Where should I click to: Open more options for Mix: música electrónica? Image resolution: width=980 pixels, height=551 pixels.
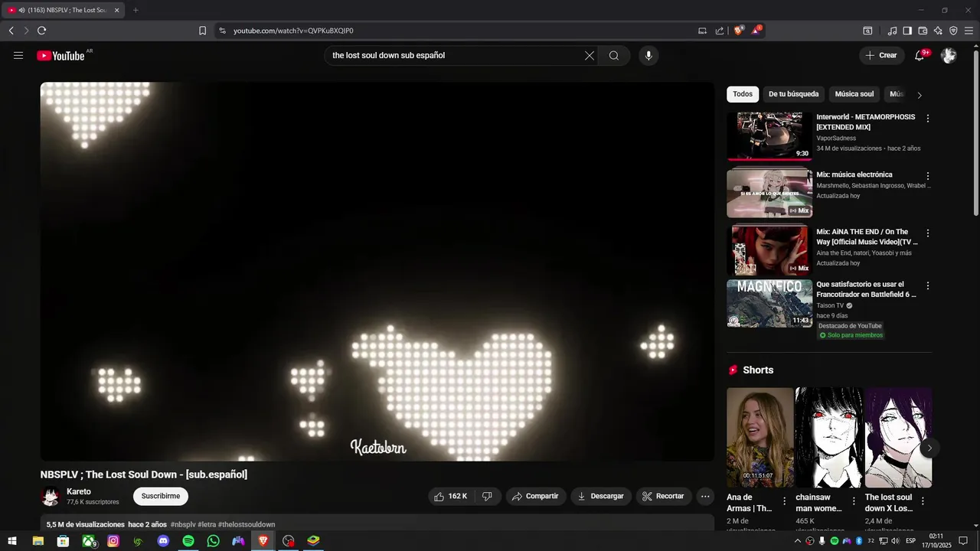(928, 176)
